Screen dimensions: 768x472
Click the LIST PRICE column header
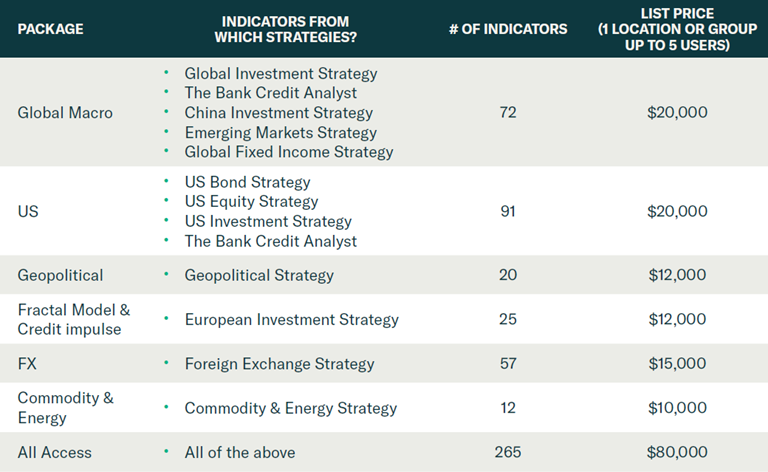(x=677, y=29)
